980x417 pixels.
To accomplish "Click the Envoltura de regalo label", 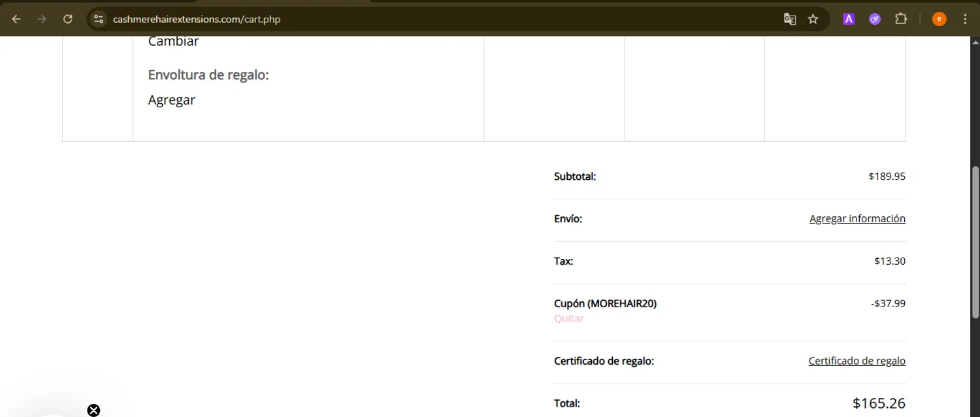I will coord(208,75).
